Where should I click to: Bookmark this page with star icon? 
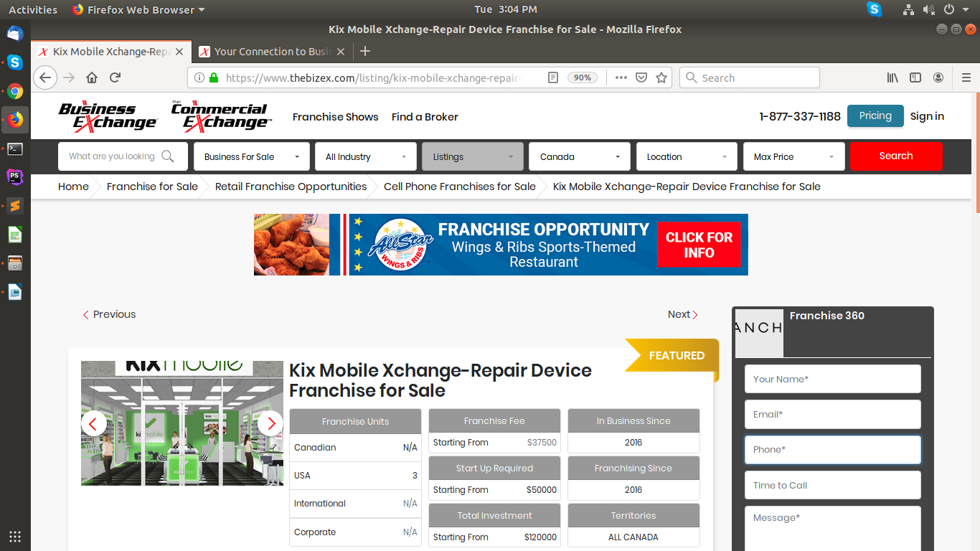[661, 77]
